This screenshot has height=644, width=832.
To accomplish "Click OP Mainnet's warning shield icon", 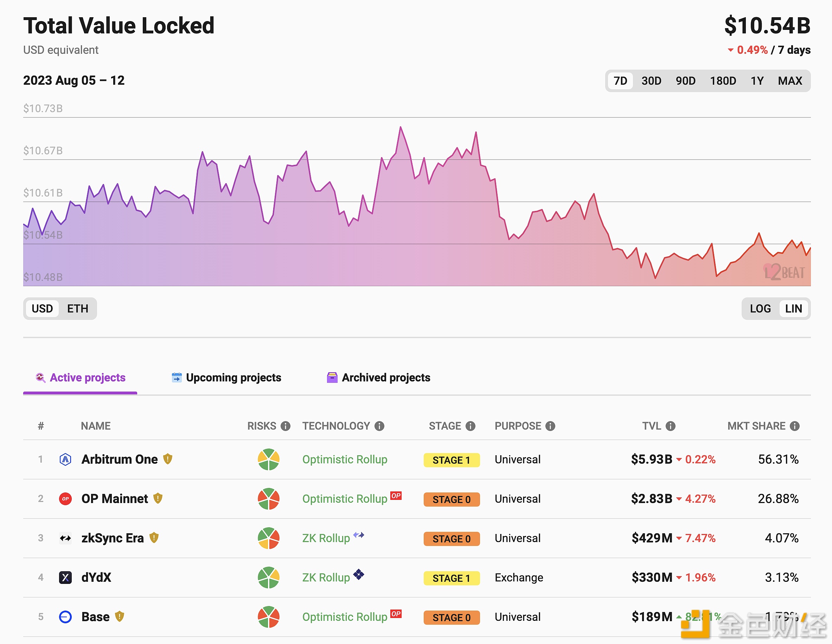I will coord(158,498).
